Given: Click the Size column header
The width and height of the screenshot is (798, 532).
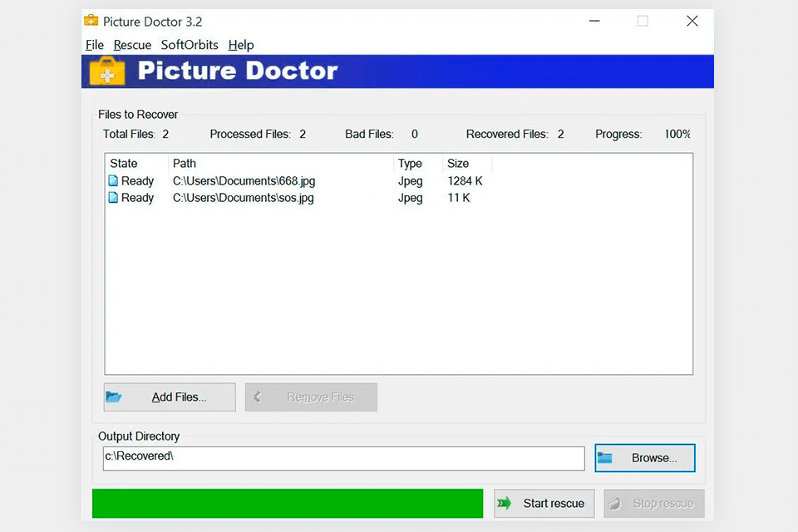Looking at the screenshot, I should [x=459, y=163].
